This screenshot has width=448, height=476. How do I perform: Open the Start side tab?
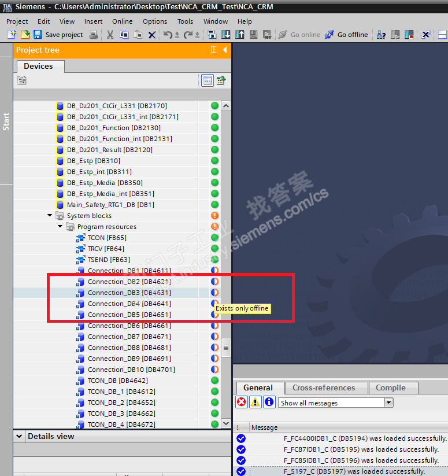pos(6,121)
